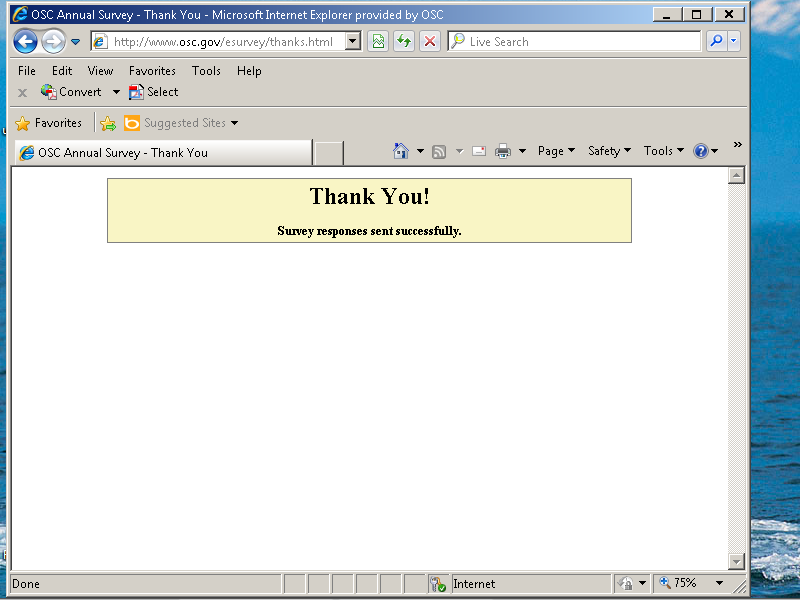Click the blue Help question mark icon
Viewport: 800px width, 600px height.
[701, 151]
